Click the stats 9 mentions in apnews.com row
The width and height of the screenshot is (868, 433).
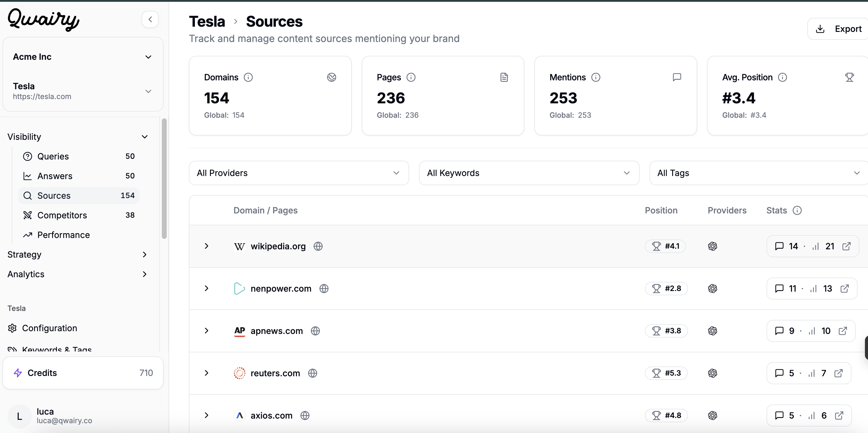(785, 331)
